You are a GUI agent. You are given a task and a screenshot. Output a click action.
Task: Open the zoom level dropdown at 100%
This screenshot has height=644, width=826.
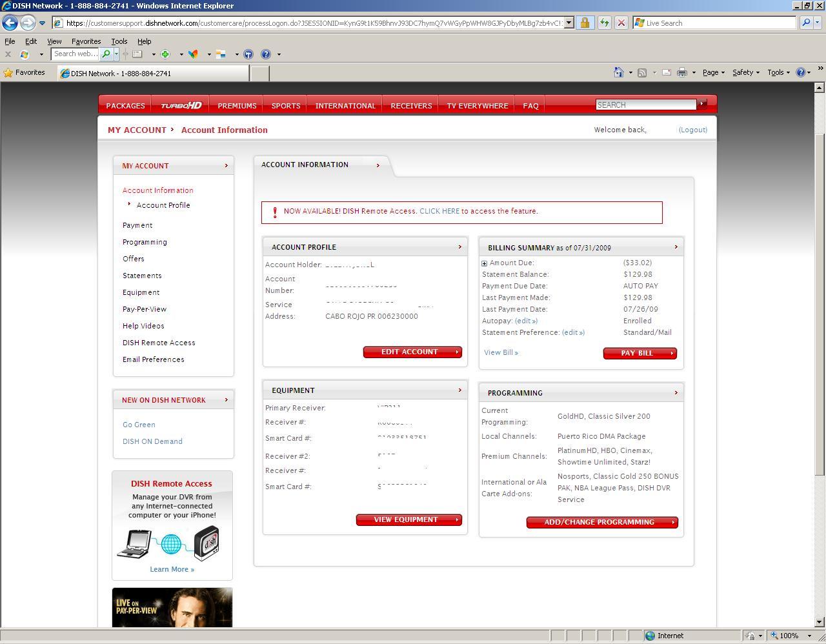pyautogui.click(x=809, y=636)
